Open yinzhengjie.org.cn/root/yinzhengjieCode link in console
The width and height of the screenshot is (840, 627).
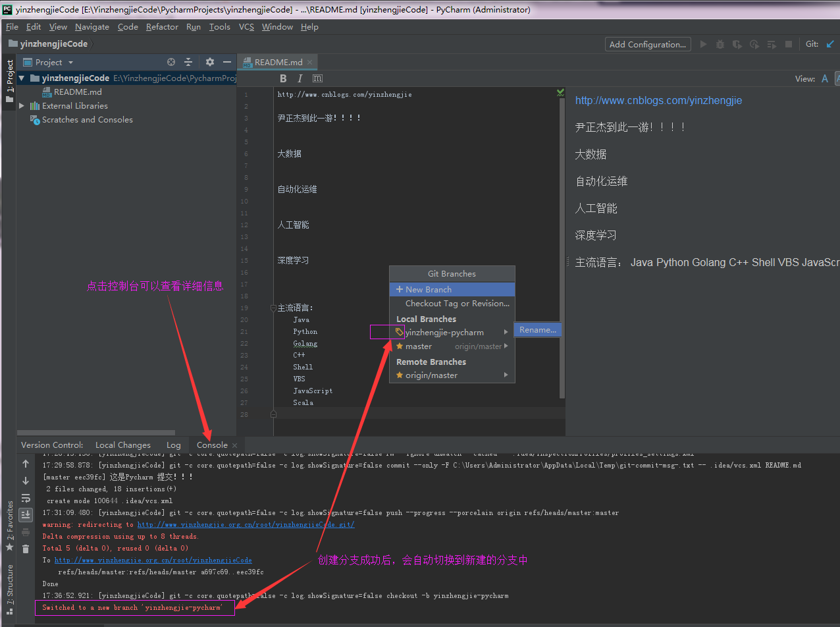tap(153, 560)
